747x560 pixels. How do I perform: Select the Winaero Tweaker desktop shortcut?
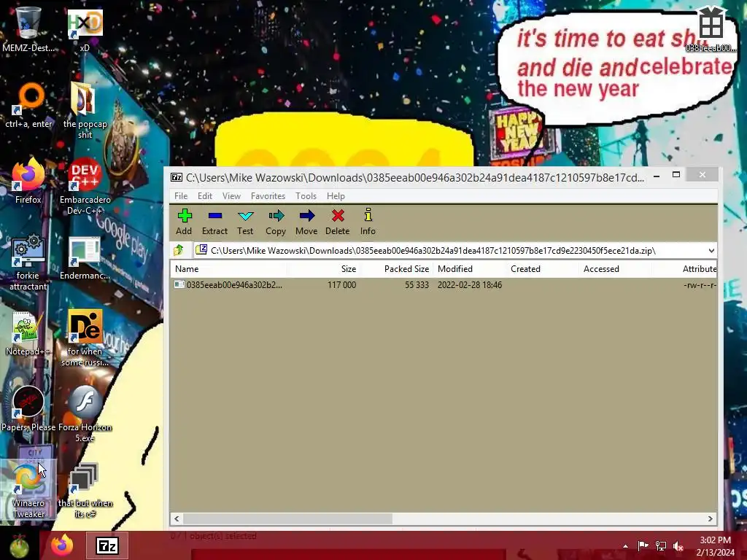tap(28, 489)
